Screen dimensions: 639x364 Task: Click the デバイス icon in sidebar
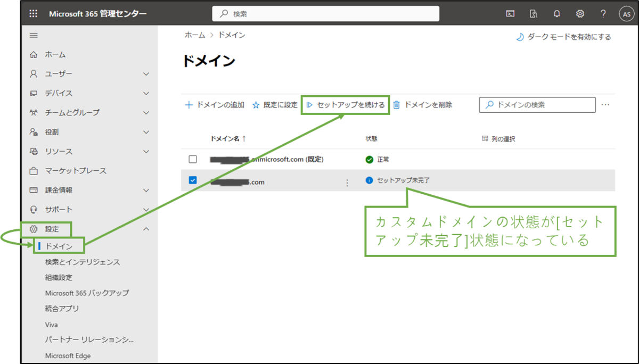(x=34, y=93)
